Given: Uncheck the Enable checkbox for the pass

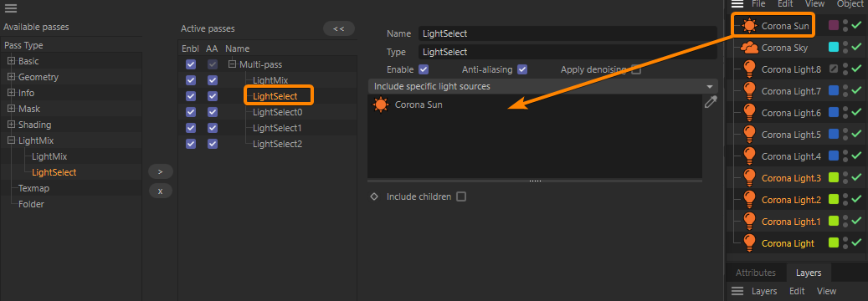Looking at the screenshot, I should tap(424, 69).
